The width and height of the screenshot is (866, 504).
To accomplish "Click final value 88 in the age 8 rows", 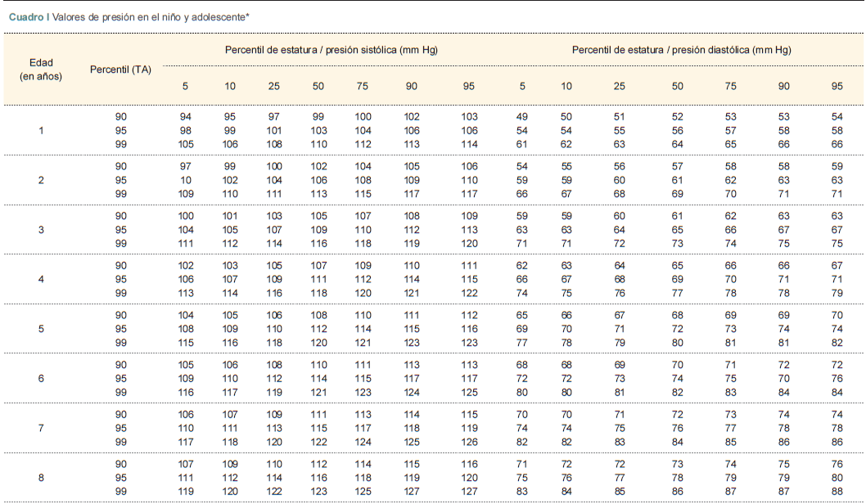I will [837, 491].
